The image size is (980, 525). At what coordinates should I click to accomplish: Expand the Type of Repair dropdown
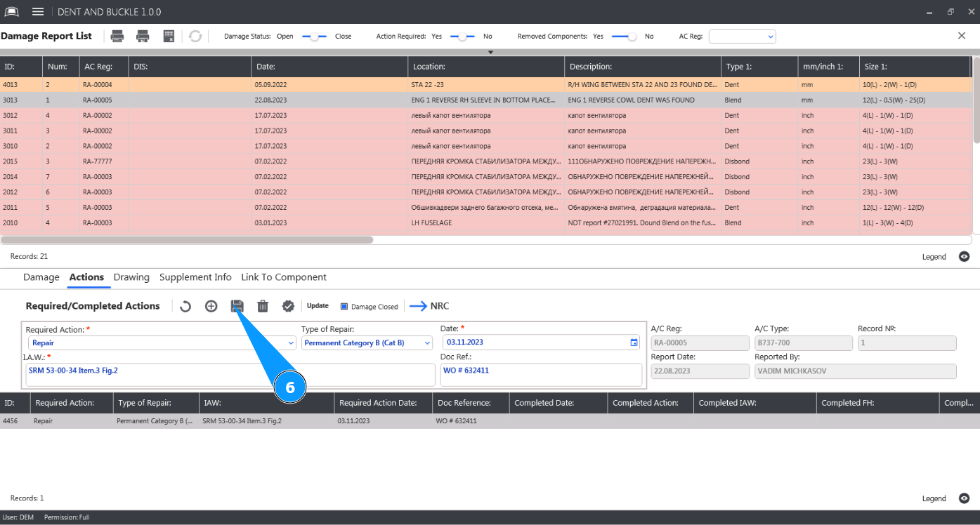pyautogui.click(x=427, y=343)
